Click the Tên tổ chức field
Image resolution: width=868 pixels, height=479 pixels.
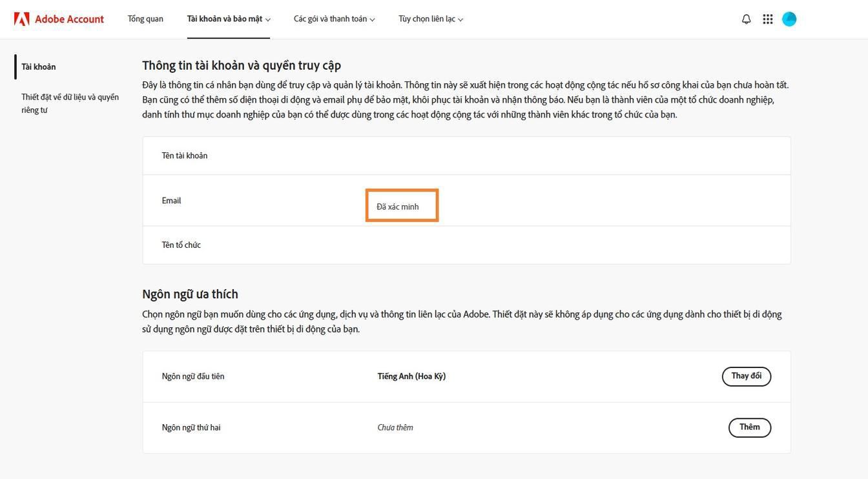coord(181,244)
